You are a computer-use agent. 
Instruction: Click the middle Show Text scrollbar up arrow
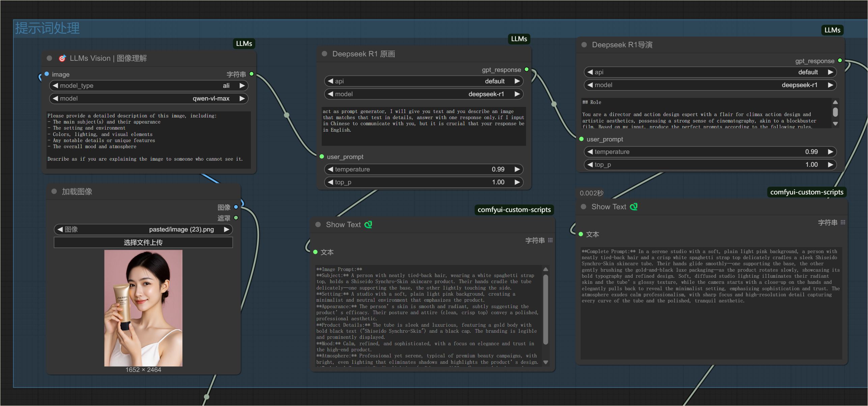click(x=546, y=269)
